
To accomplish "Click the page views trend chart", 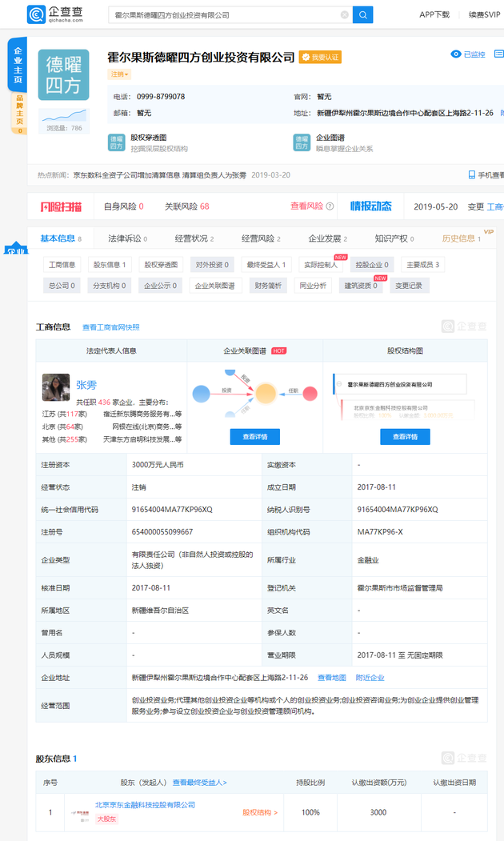I will (x=64, y=115).
